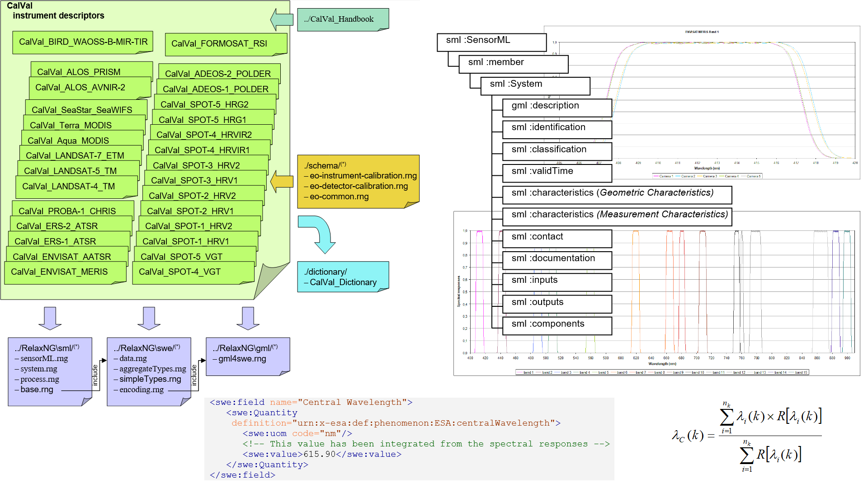
Task: Click simpleTypes.rng file entry
Action: (x=150, y=379)
